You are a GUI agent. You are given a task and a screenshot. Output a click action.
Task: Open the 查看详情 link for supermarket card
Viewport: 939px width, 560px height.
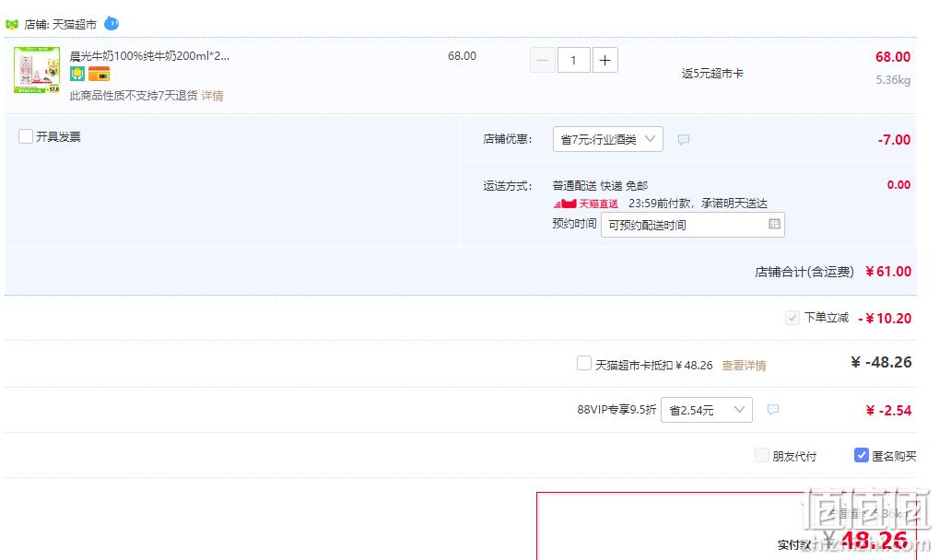pos(744,366)
